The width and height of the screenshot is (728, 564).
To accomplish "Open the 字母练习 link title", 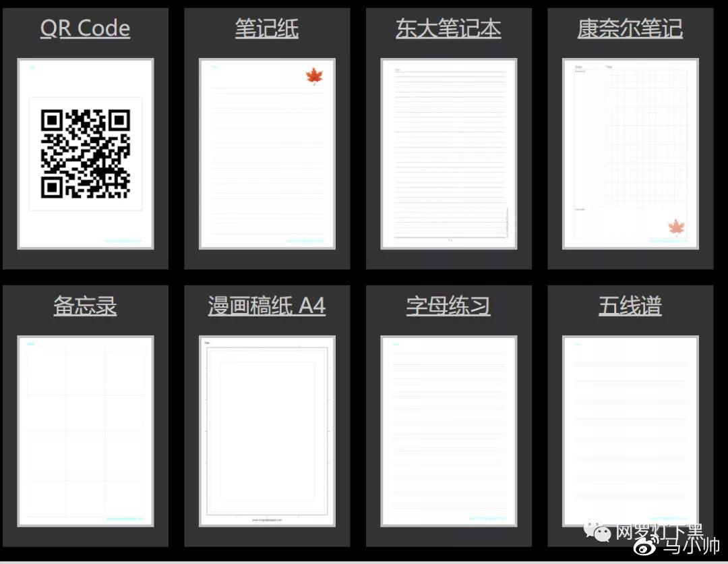I will [448, 306].
